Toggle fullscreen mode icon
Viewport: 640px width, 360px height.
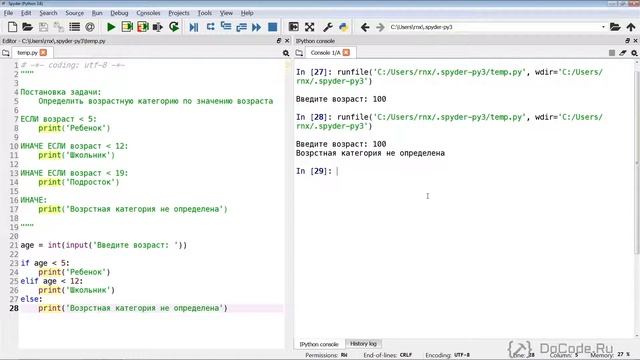tap(309, 27)
